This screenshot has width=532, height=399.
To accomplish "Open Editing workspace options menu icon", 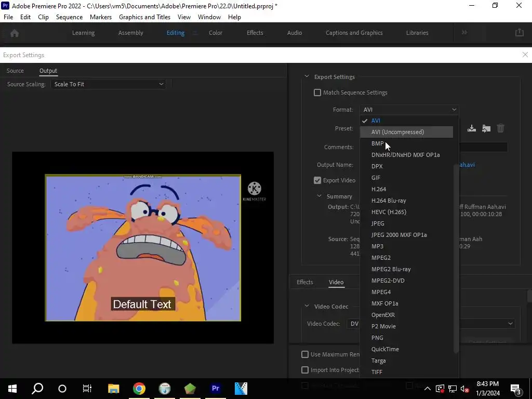I will pos(195,33).
